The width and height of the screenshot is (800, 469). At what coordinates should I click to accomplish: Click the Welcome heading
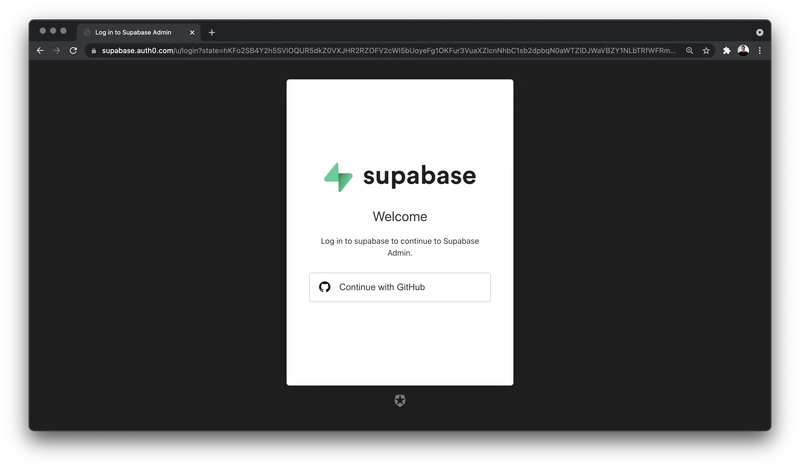pos(400,216)
